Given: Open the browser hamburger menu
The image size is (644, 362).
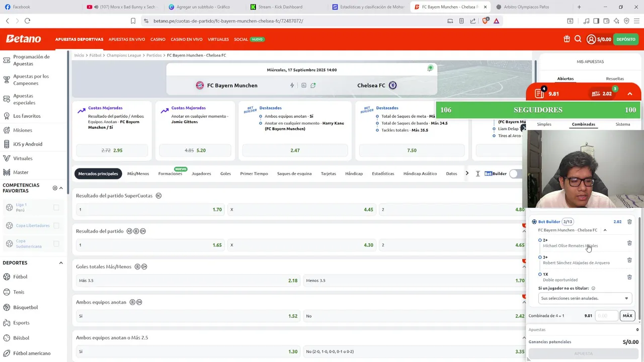Looking at the screenshot, I should click(x=636, y=21).
